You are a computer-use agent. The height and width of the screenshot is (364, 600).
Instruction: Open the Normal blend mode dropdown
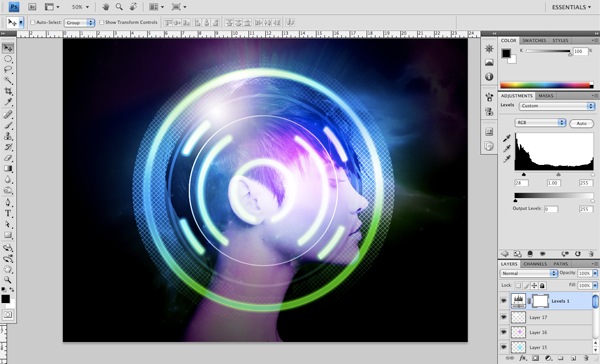point(529,273)
